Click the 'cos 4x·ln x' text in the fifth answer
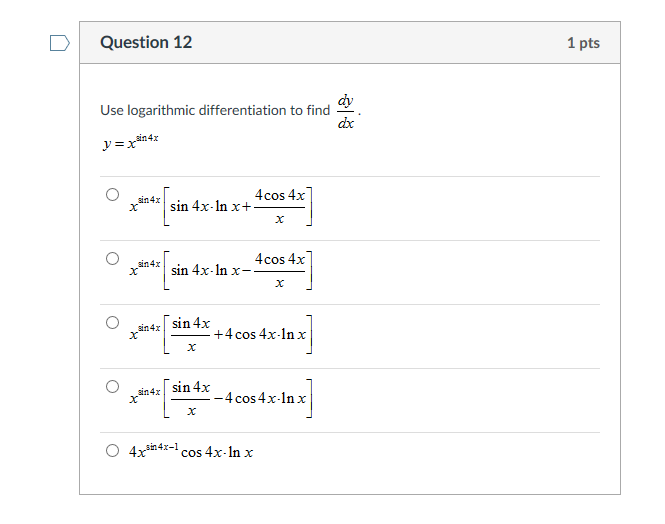The image size is (665, 524). [217, 452]
